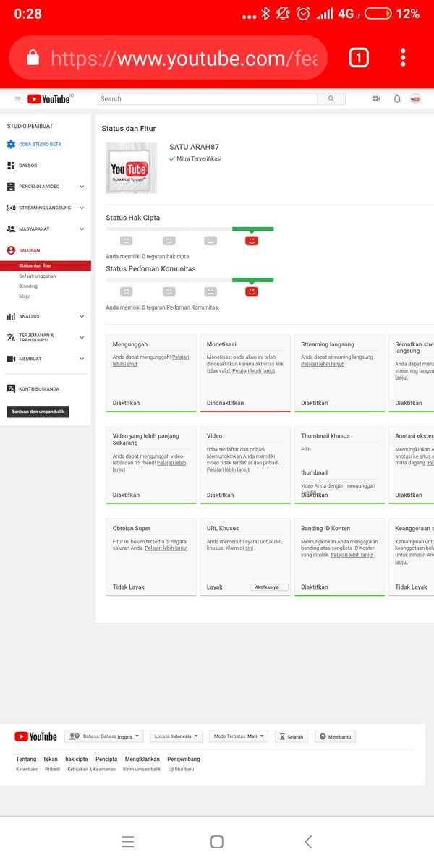The width and height of the screenshot is (434, 868).
Task: Click the Pengelola Video icon
Action: [x=11, y=187]
